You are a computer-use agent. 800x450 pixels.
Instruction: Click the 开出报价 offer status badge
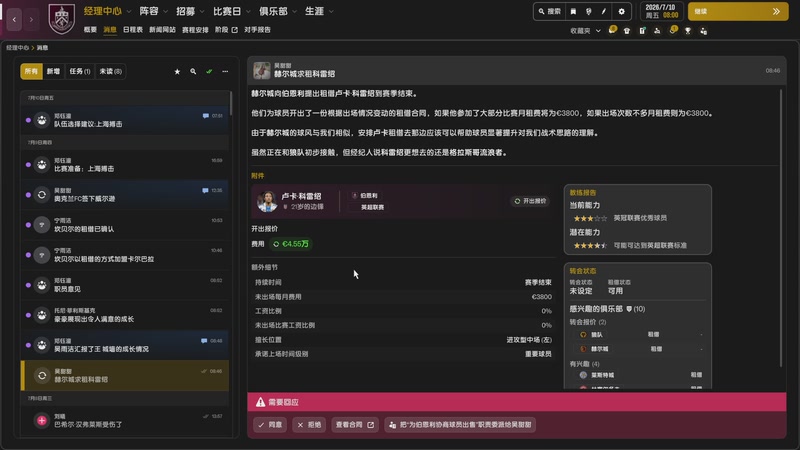[x=530, y=201]
